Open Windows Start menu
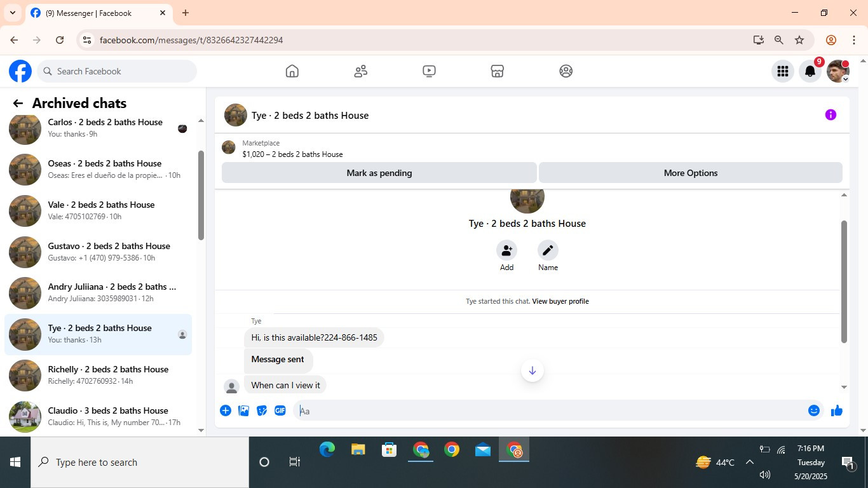 (x=15, y=462)
